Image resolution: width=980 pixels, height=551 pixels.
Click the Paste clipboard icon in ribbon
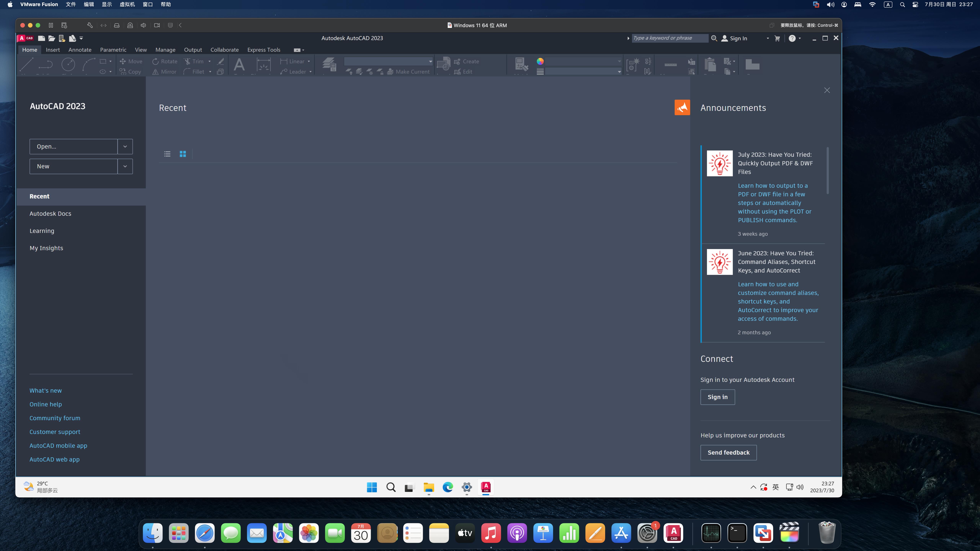(x=710, y=65)
